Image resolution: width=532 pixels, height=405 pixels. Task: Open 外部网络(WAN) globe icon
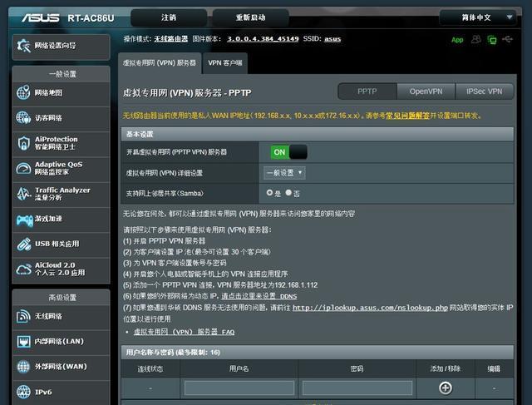pyautogui.click(x=23, y=367)
